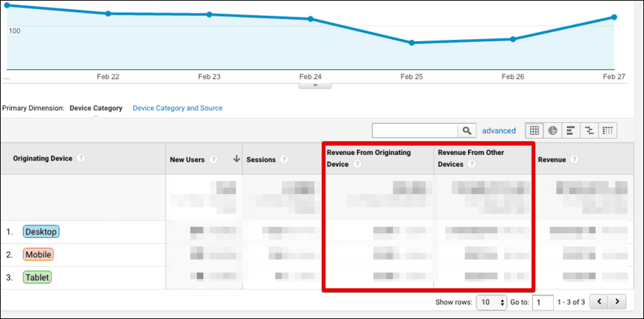Switch to the performance bar view
Viewport: 644px width, 319px height.
tap(571, 131)
